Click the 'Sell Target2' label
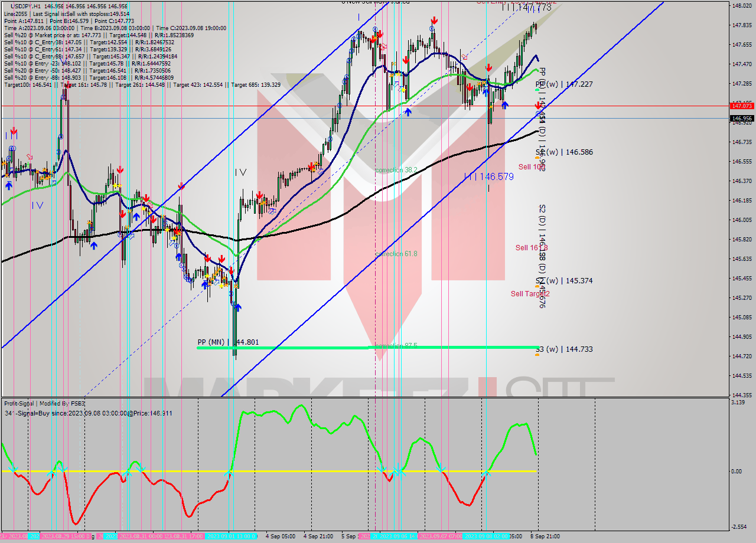This screenshot has width=756, height=543. coord(530,294)
